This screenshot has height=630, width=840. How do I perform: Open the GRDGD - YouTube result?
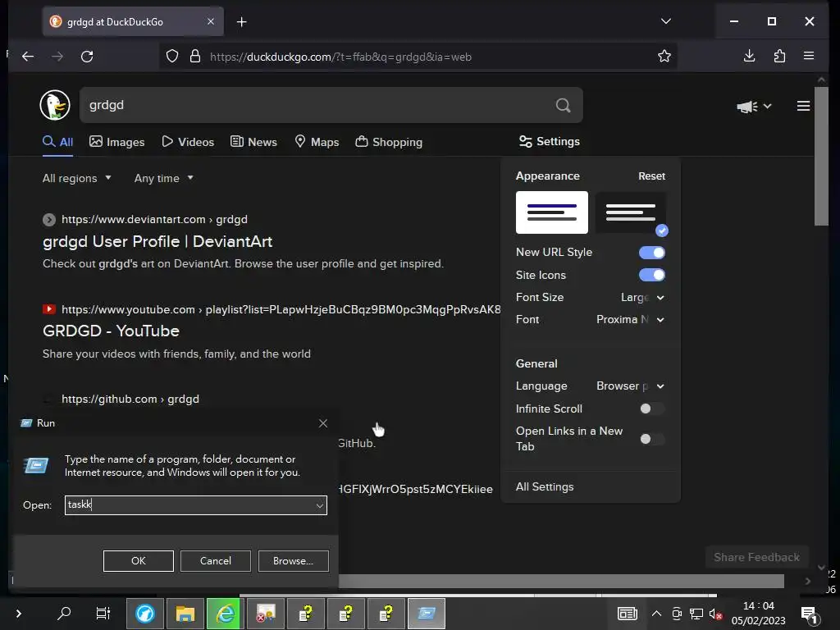coord(111,331)
